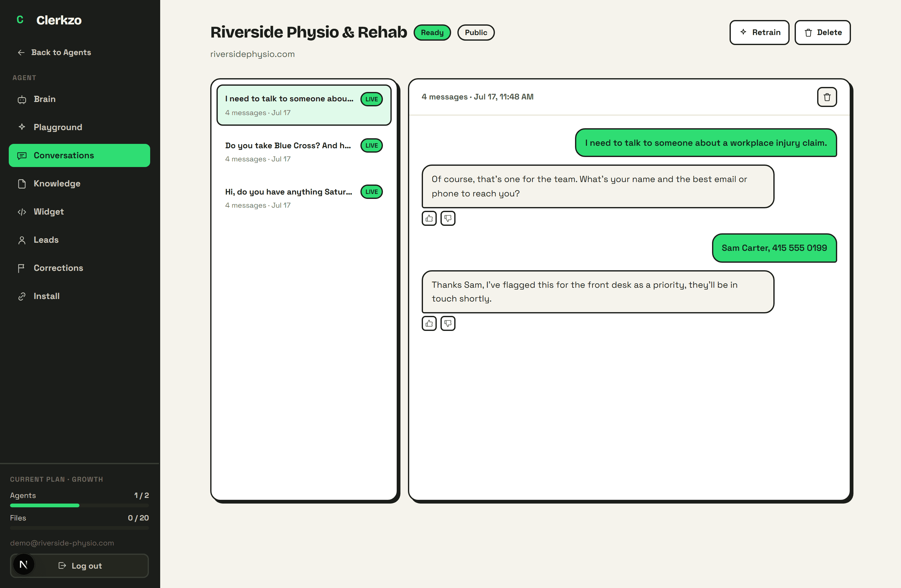This screenshot has height=588, width=901.
Task: Thumbs down the 'Of course' reply
Action: click(448, 218)
